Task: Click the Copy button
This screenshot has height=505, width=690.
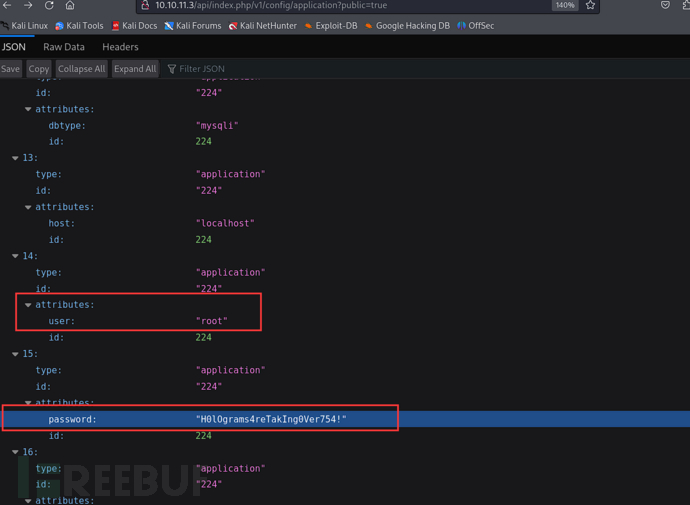Action: [x=39, y=69]
